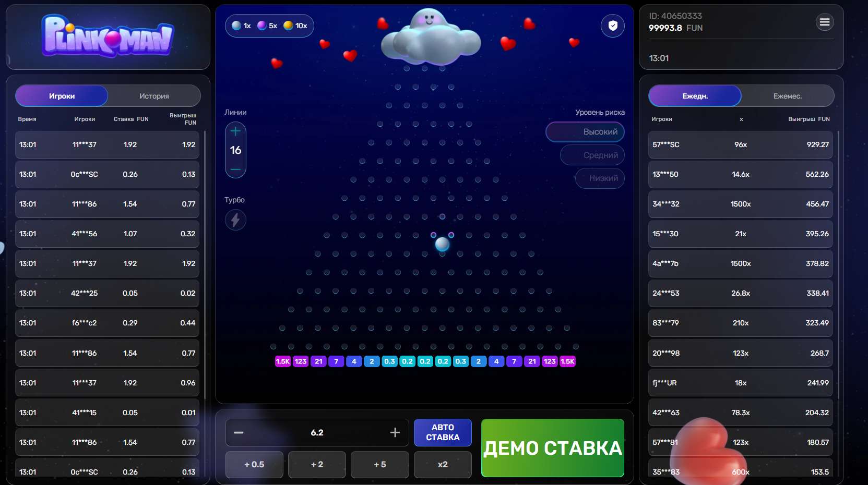Select the 5x purple ball option
Image resolution: width=868 pixels, height=485 pixels.
click(267, 26)
